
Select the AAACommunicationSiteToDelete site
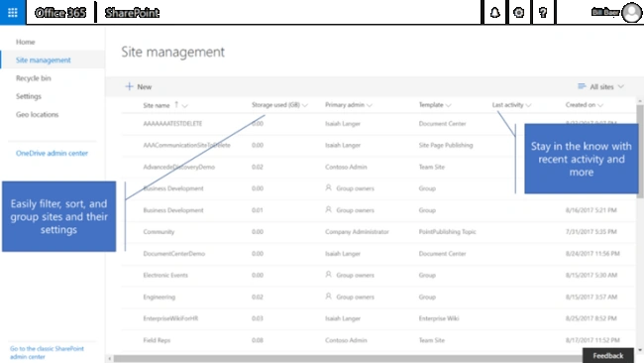[x=186, y=145]
